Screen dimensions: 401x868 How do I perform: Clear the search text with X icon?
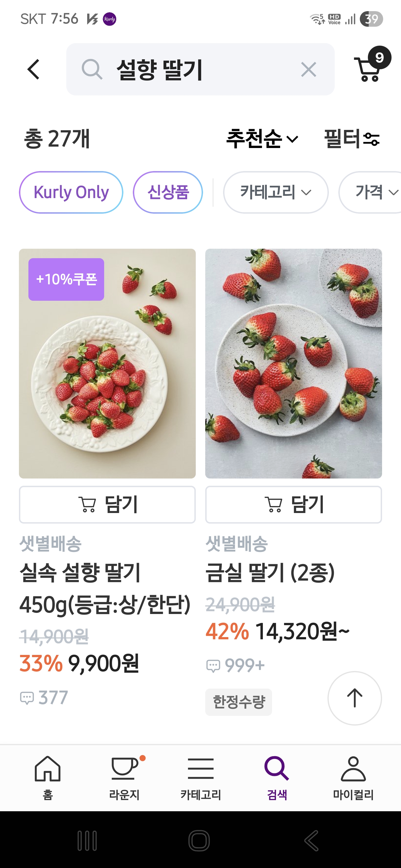click(x=308, y=70)
